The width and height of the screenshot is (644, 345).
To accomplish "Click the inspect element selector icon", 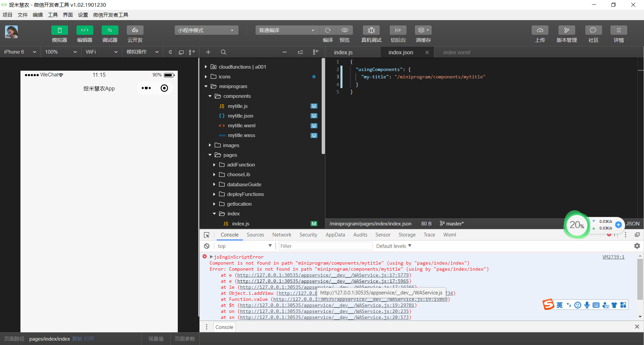I will pos(207,235).
